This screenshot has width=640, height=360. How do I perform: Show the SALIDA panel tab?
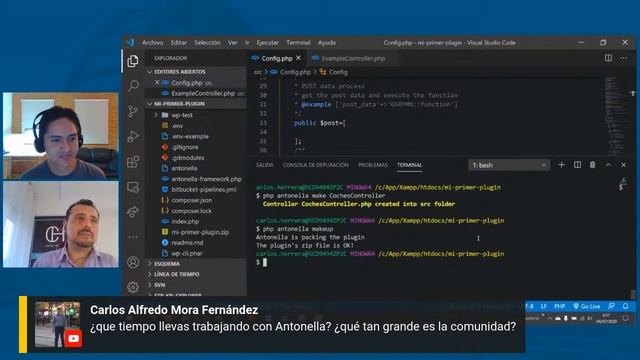265,165
